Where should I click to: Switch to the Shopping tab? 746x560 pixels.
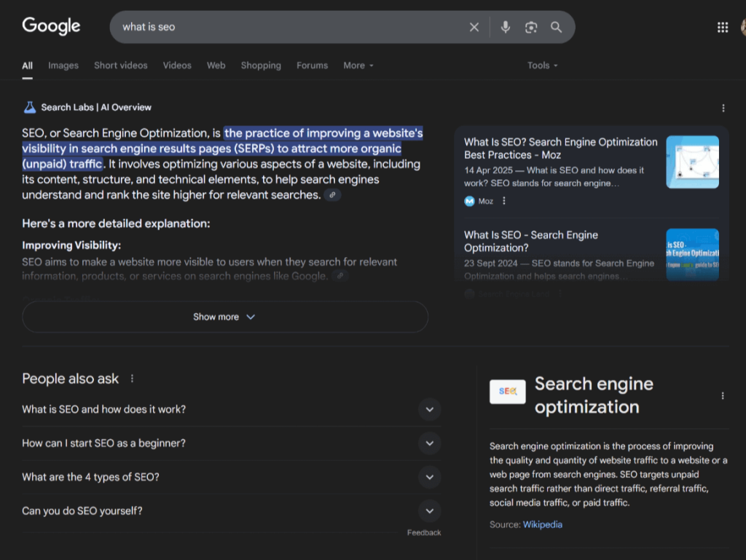[261, 66]
